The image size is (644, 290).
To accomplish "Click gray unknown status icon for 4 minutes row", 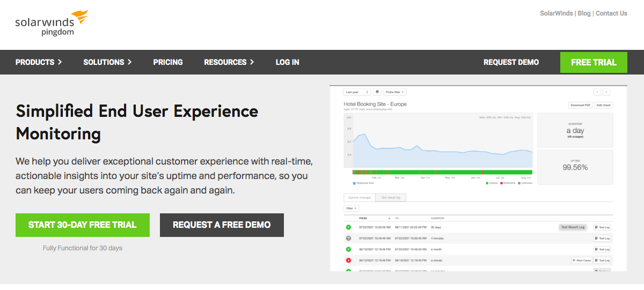I will [348, 238].
